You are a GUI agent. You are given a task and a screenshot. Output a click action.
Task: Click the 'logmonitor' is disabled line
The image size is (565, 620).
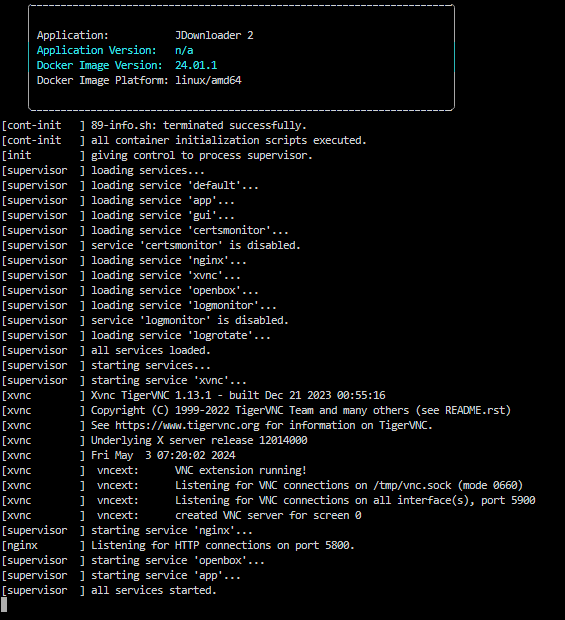[x=145, y=320]
